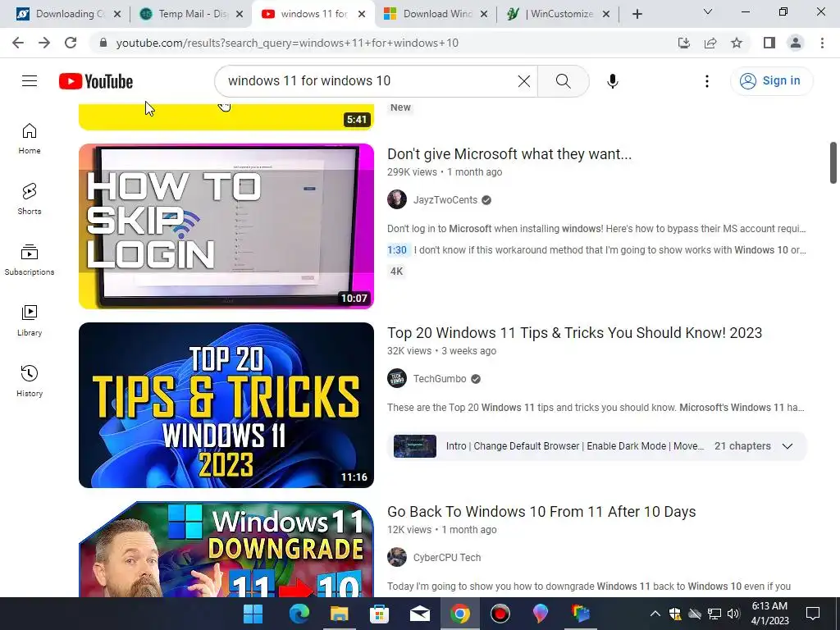Visit JayzTwoCents channel

[445, 200]
